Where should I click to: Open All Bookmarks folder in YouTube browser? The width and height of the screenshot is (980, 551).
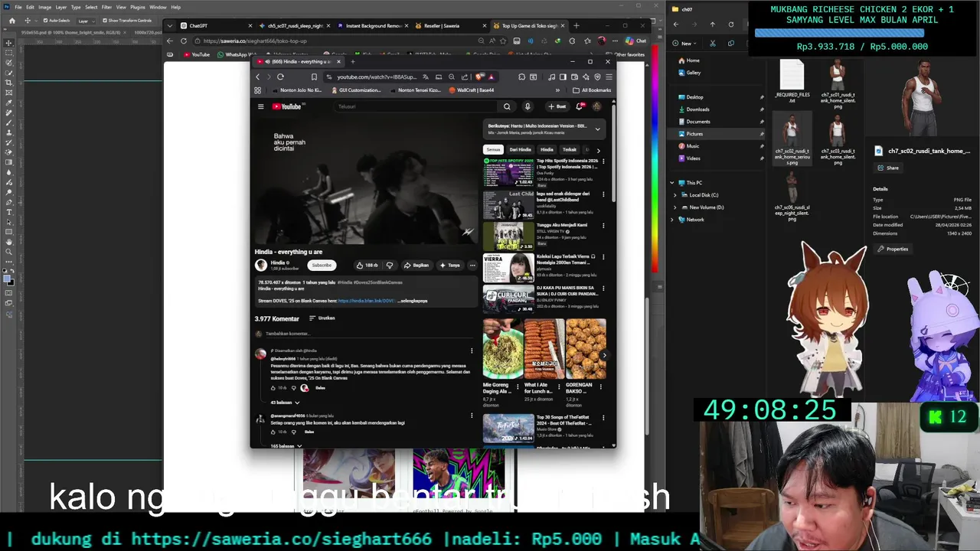point(592,90)
